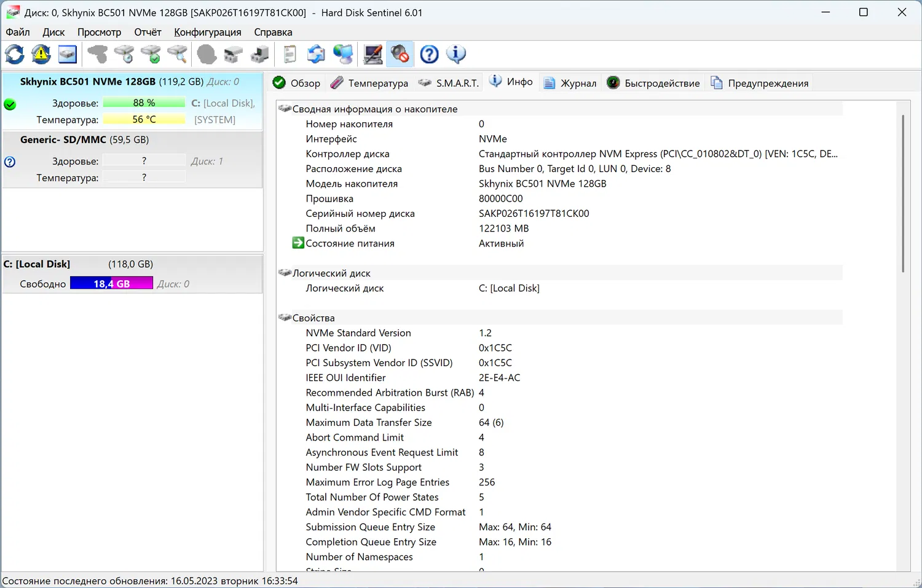Click the blue question mark help icon
922x588 pixels.
(429, 55)
